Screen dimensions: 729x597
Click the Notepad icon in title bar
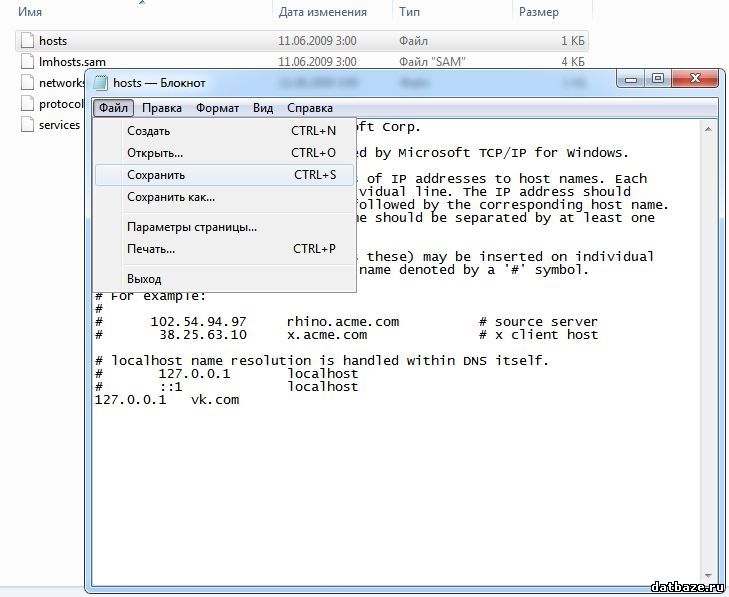tap(100, 83)
